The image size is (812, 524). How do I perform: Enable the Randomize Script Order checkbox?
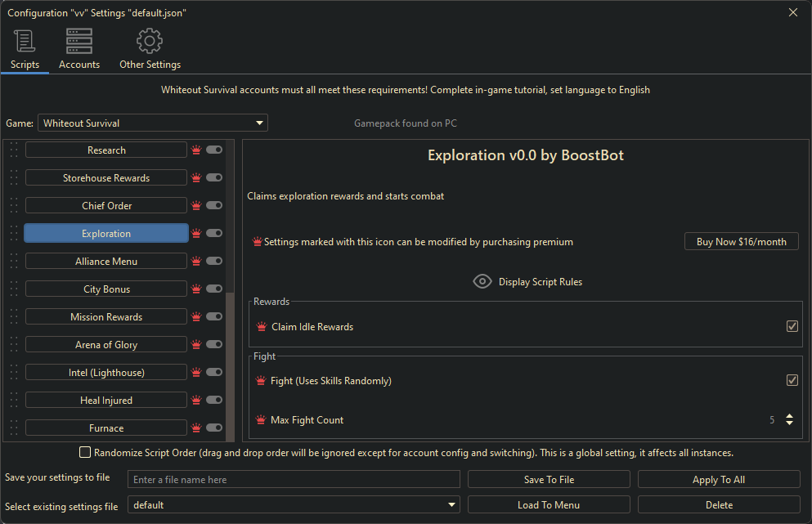tap(85, 452)
